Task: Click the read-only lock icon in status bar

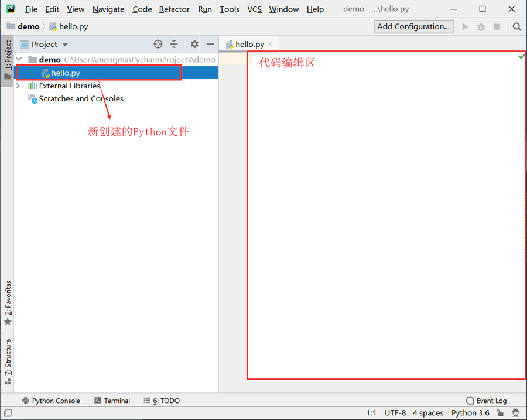Action: pos(500,412)
